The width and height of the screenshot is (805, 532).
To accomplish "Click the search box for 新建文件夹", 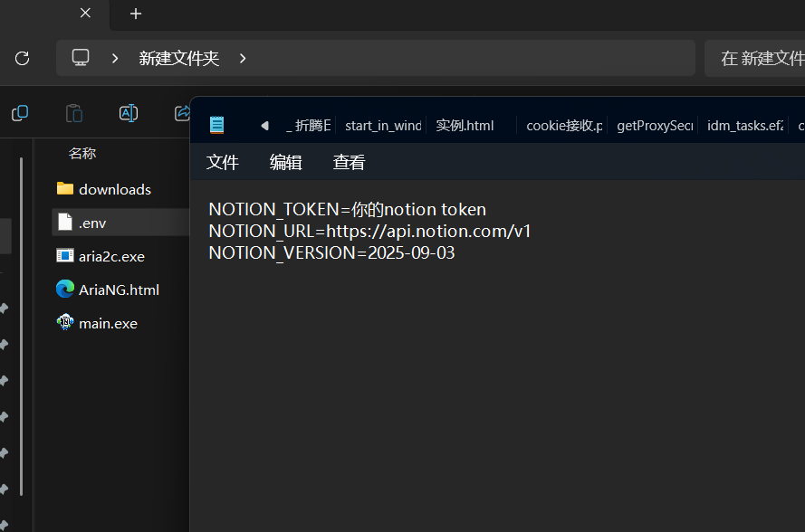I will coord(756,58).
